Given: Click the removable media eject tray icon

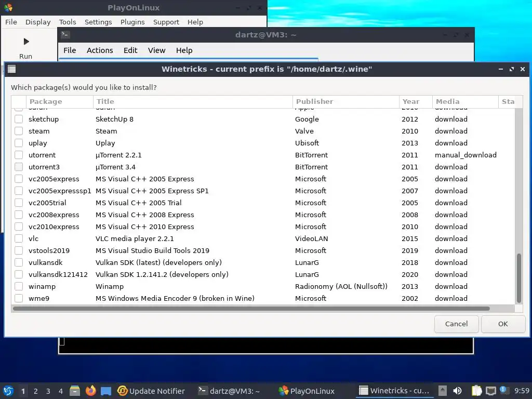Looking at the screenshot, I should [443, 391].
